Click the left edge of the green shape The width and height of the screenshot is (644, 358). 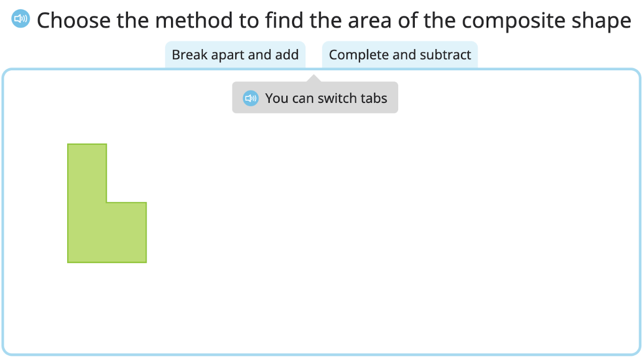tap(68, 202)
